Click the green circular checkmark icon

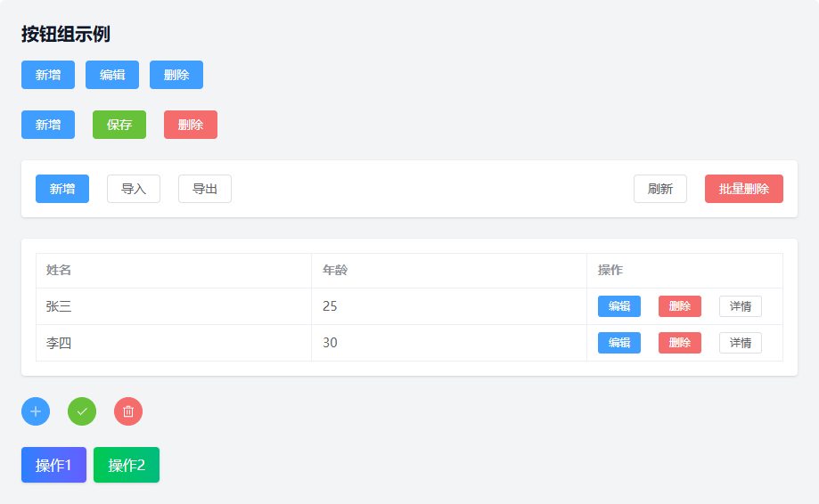point(82,411)
